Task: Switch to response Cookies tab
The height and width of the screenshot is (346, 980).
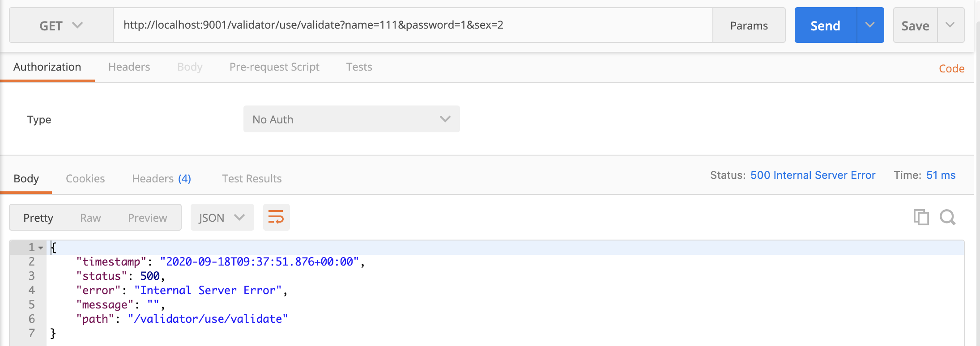Action: (85, 179)
